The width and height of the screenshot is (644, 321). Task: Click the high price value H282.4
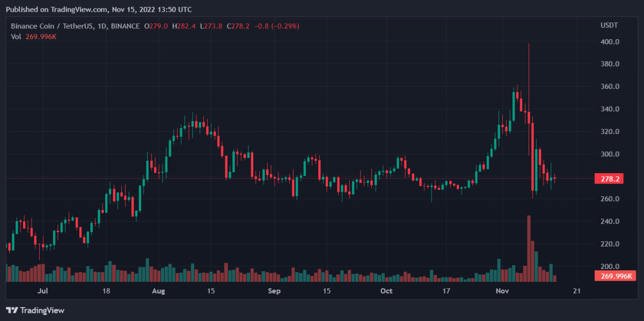click(183, 26)
